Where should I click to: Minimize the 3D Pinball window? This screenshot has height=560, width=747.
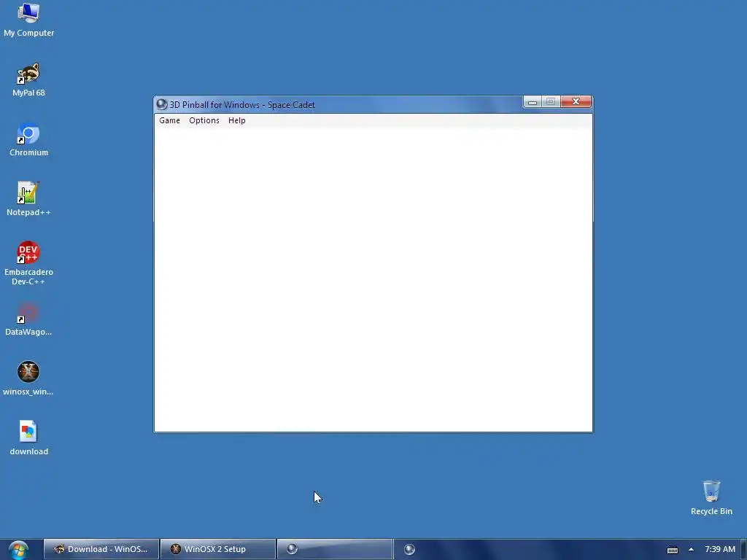pyautogui.click(x=532, y=101)
